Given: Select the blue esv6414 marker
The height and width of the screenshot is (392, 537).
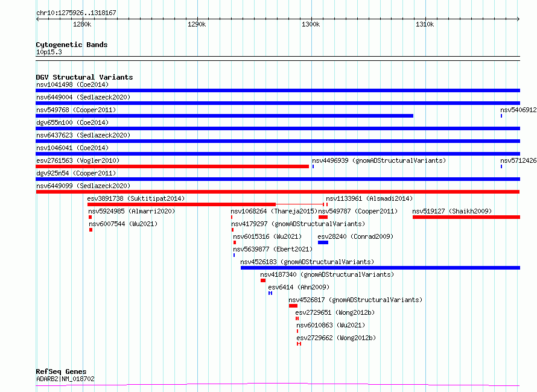Looking at the screenshot, I should tap(270, 293).
